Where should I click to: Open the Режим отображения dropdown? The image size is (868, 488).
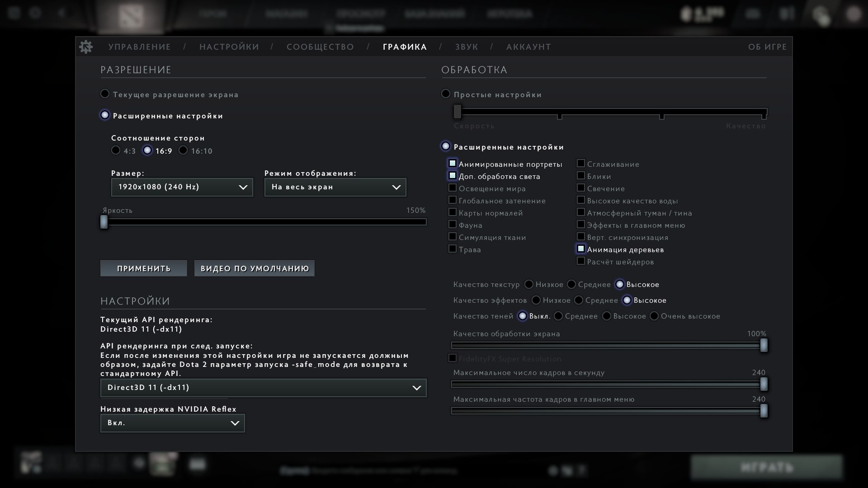coord(335,187)
